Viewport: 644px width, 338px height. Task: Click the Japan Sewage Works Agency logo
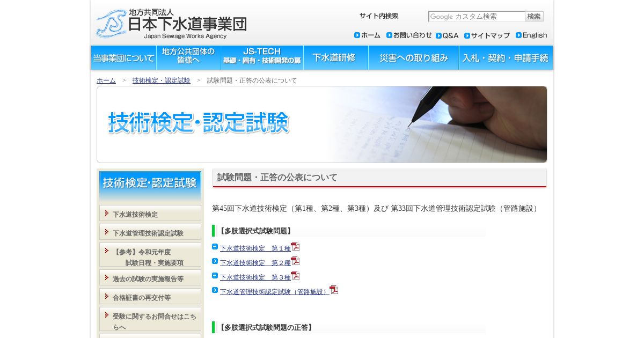point(171,24)
